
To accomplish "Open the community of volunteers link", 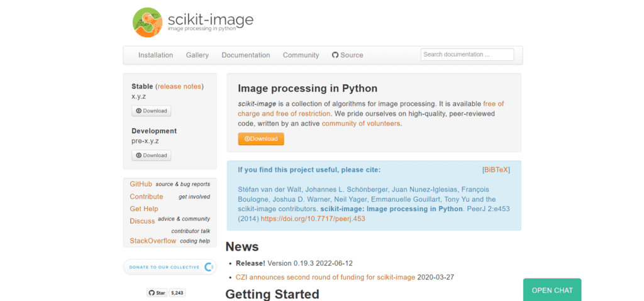I will (x=361, y=123).
